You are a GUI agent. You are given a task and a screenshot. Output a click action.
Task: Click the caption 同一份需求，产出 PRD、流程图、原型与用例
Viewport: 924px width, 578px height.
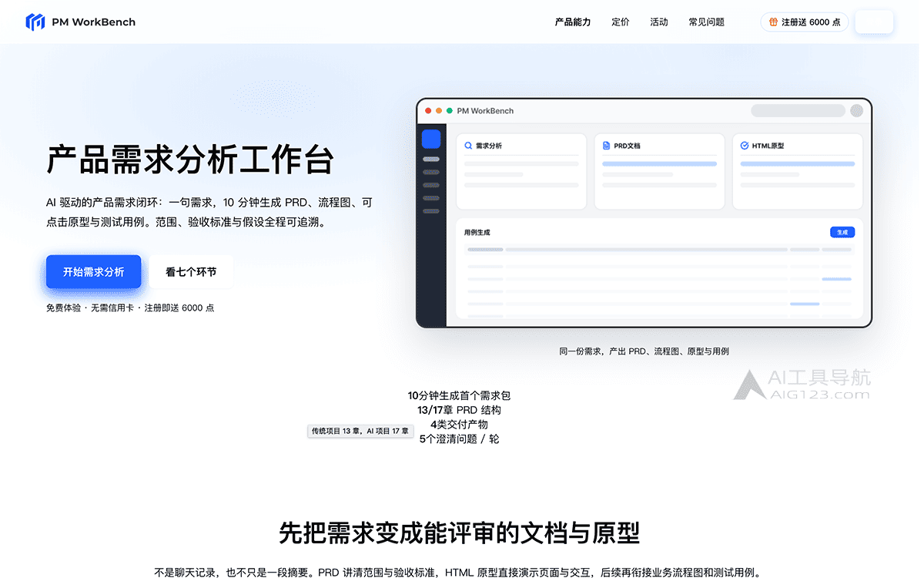[x=644, y=351]
